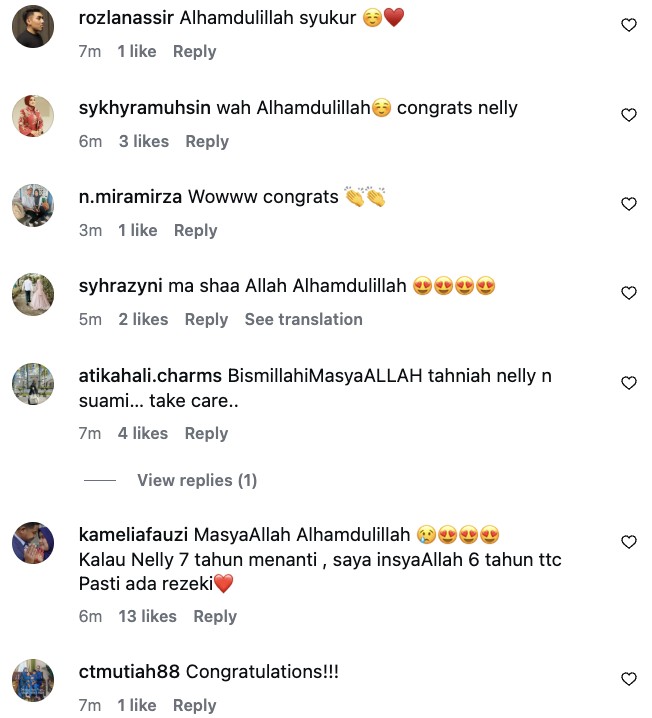This screenshot has height=718, width=652.
Task: Tap heart icon on kameliafauzi's comment
Action: coord(629,542)
